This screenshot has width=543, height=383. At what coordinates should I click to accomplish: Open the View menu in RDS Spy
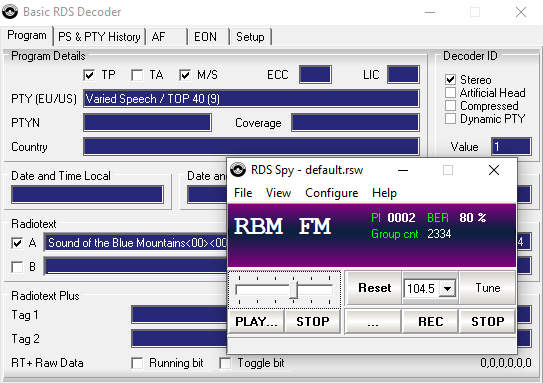point(278,193)
